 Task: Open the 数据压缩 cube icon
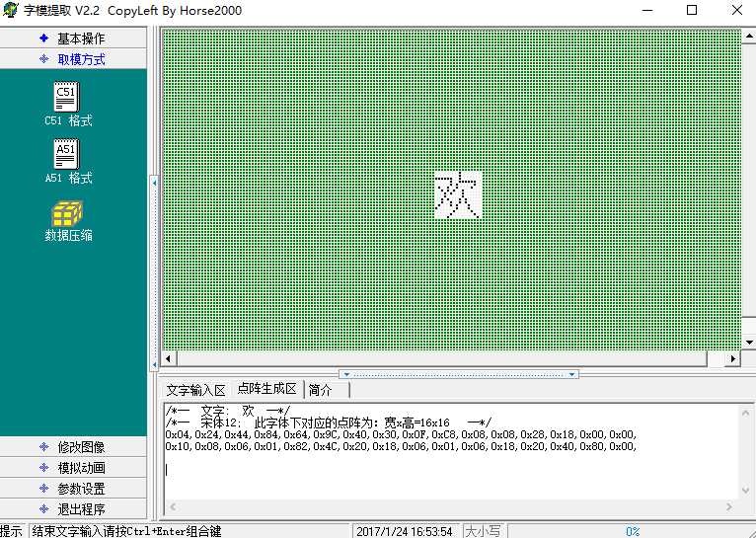67,213
